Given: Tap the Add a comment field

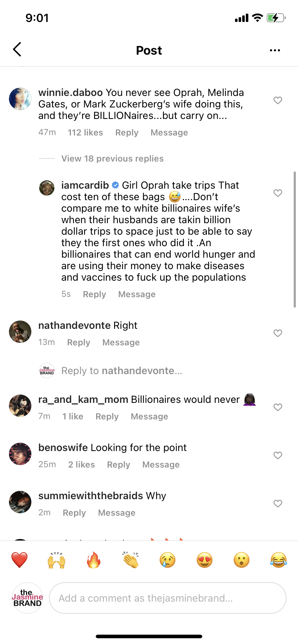Looking at the screenshot, I should (x=167, y=598).
